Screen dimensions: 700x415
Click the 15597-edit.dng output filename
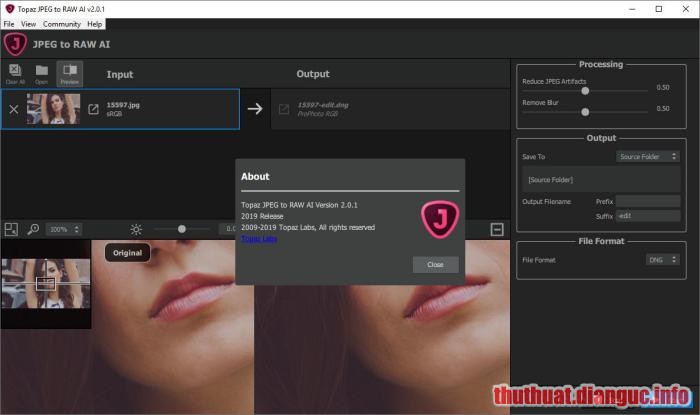pos(323,105)
